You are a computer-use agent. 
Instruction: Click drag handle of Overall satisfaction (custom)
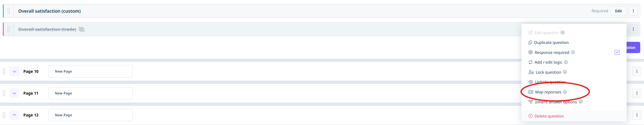coord(9,11)
